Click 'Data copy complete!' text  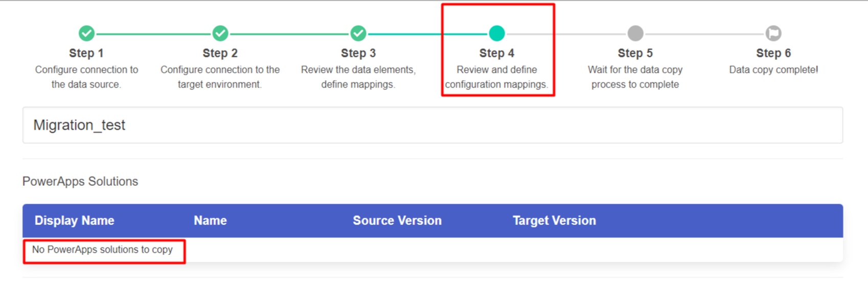pos(773,70)
